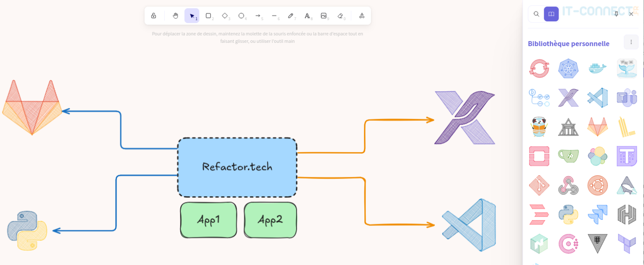The height and width of the screenshot is (265, 644).
Task: Open the Bibliothèque personnelle options menu
Action: tap(631, 42)
